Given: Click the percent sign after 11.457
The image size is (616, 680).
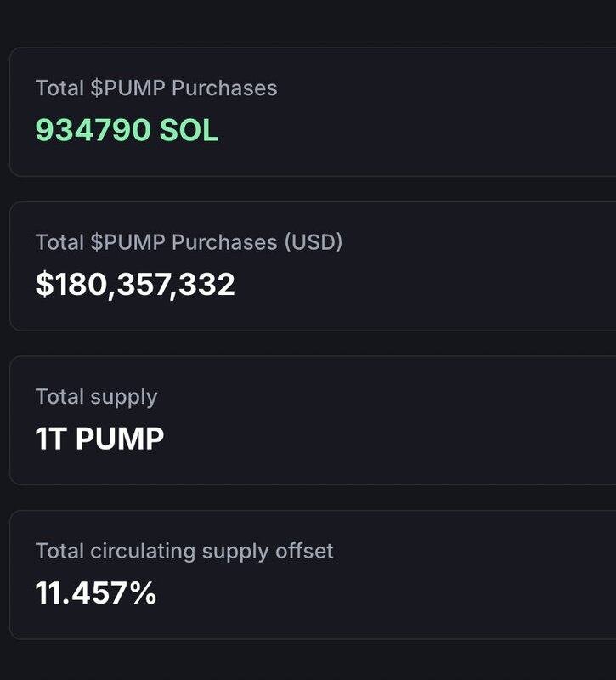Looking at the screenshot, I should pos(142,592).
